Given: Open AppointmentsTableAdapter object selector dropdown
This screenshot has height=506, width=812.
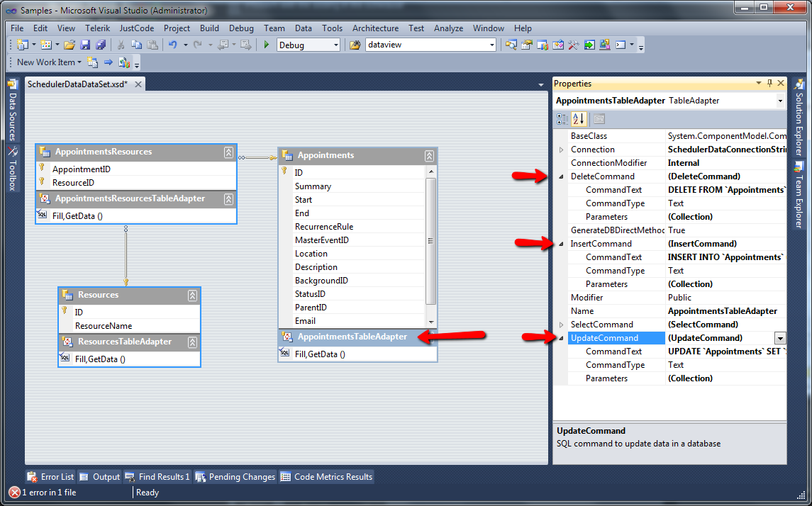Looking at the screenshot, I should [780, 101].
